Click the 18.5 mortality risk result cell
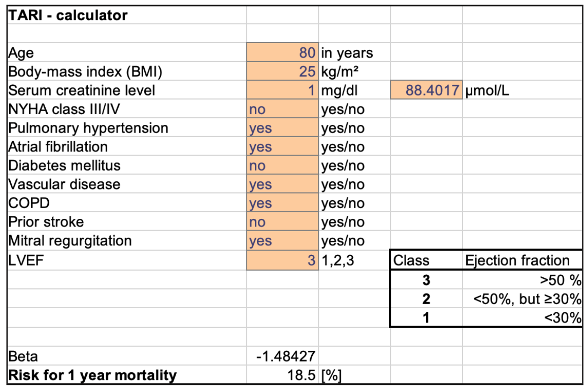The width and height of the screenshot is (588, 390). click(282, 375)
